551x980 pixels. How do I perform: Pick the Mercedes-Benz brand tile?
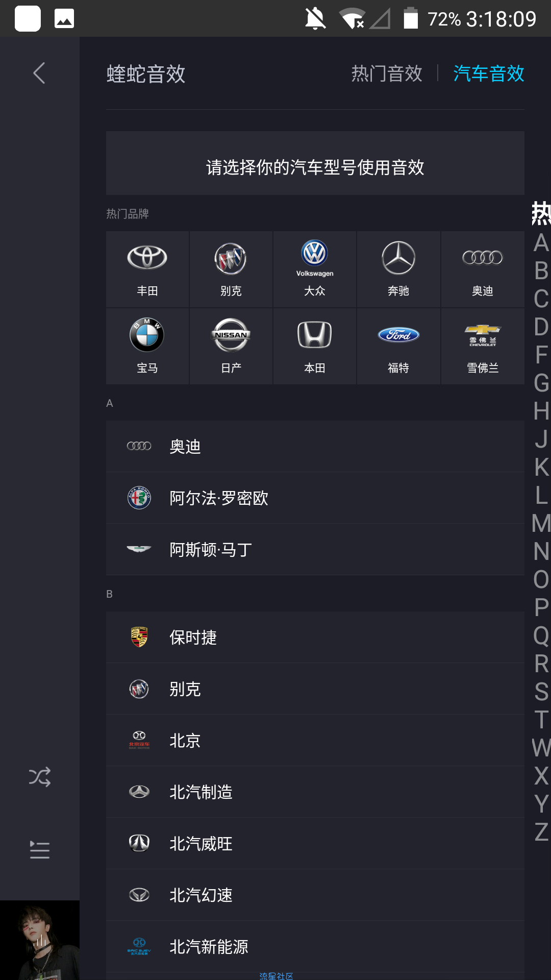point(398,269)
